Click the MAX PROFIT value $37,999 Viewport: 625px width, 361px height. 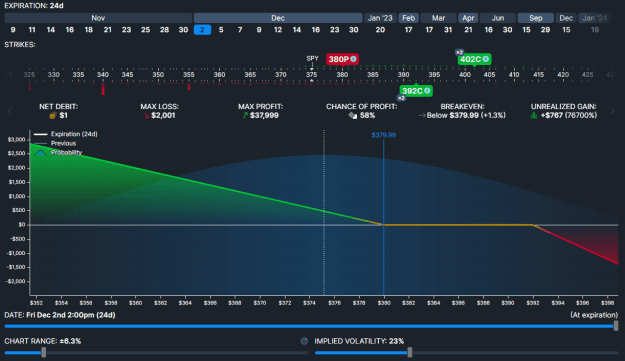click(x=264, y=116)
